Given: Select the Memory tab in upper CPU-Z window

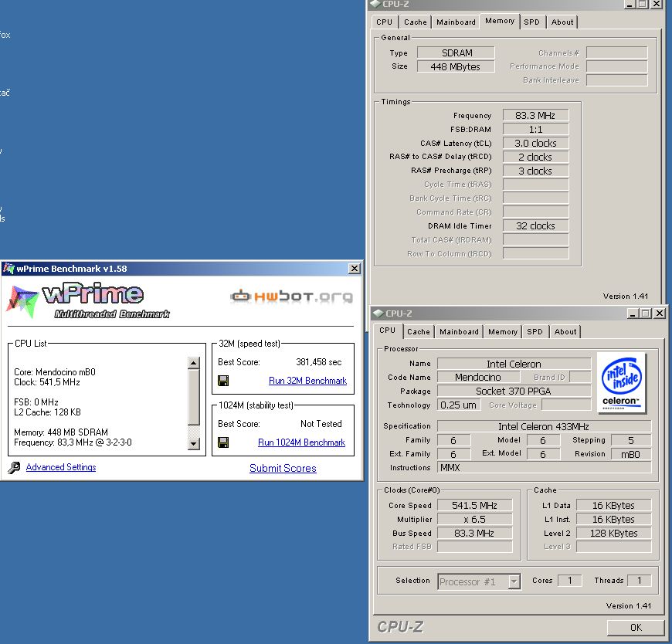Looking at the screenshot, I should pyautogui.click(x=500, y=21).
